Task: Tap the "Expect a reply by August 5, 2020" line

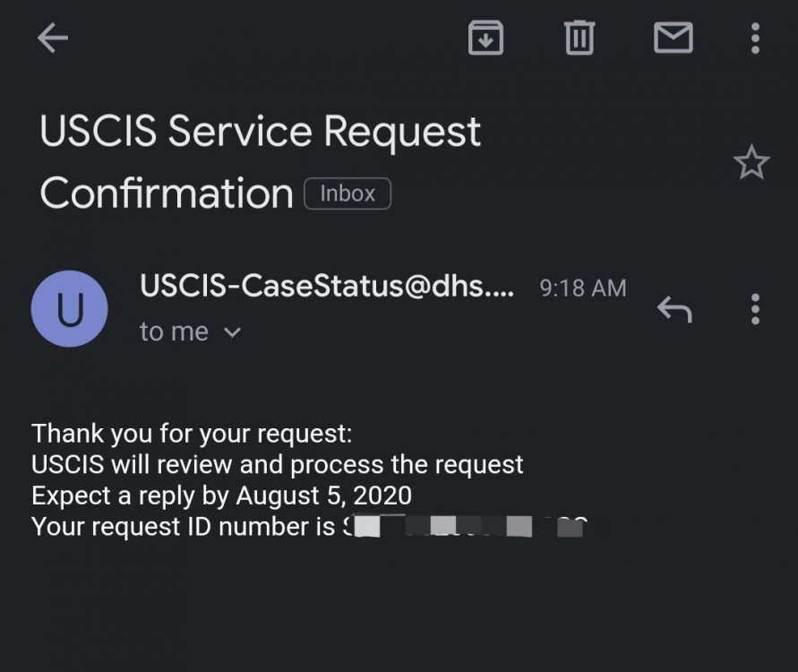Action: pos(222,495)
